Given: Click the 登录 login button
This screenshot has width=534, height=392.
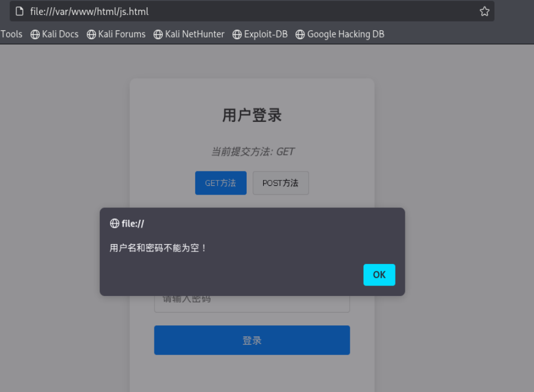Looking at the screenshot, I should [252, 340].
